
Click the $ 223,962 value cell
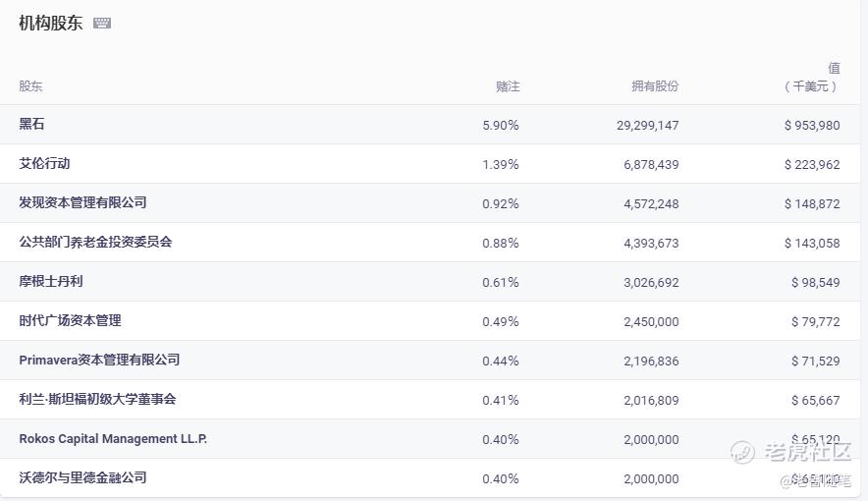[x=812, y=165]
